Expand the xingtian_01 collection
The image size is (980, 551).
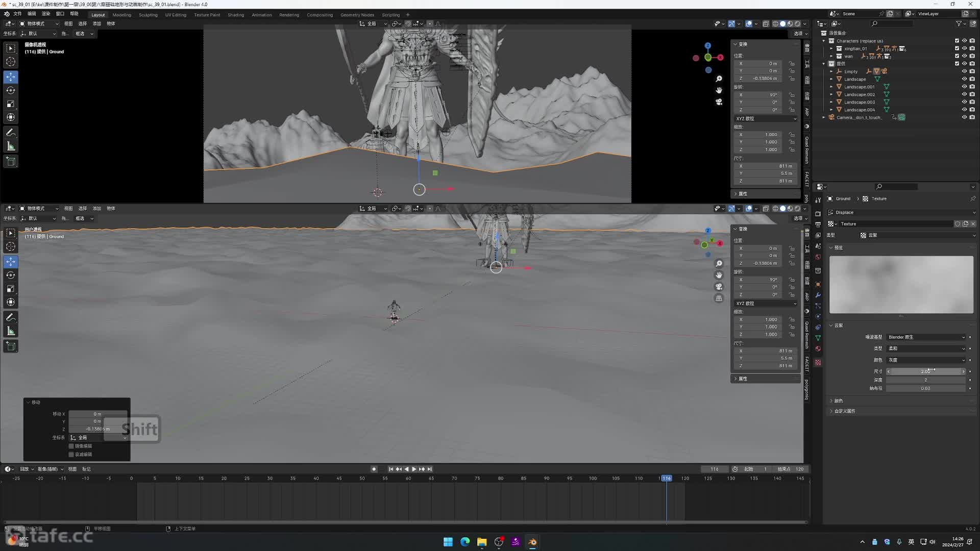pyautogui.click(x=831, y=48)
